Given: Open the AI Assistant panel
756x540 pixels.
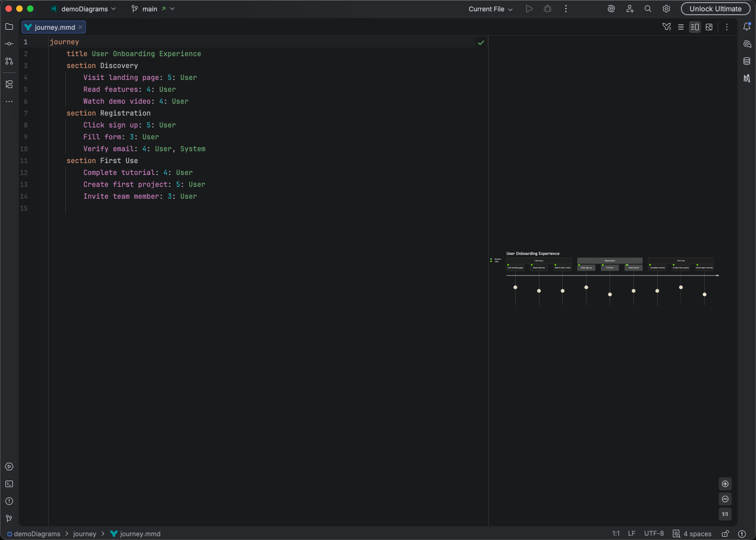Looking at the screenshot, I should pos(748,44).
